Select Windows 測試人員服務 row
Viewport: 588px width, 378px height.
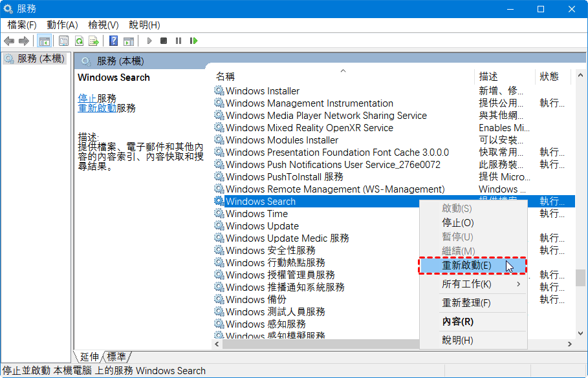276,311
